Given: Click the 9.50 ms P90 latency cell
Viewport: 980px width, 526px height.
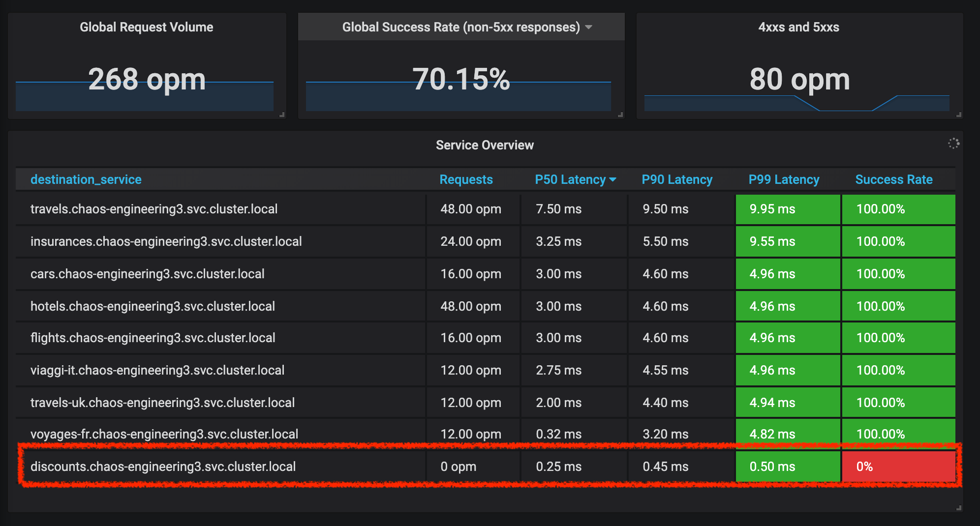Looking at the screenshot, I should (681, 209).
